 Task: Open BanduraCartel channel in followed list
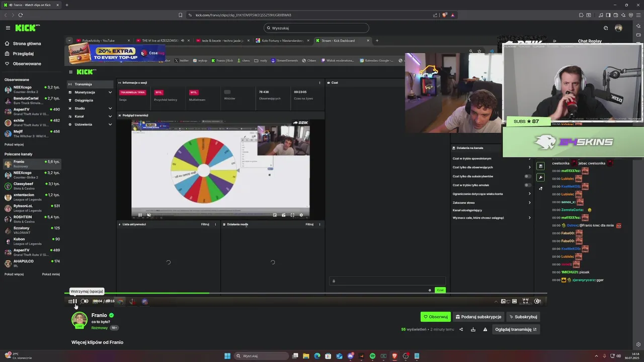(32, 101)
